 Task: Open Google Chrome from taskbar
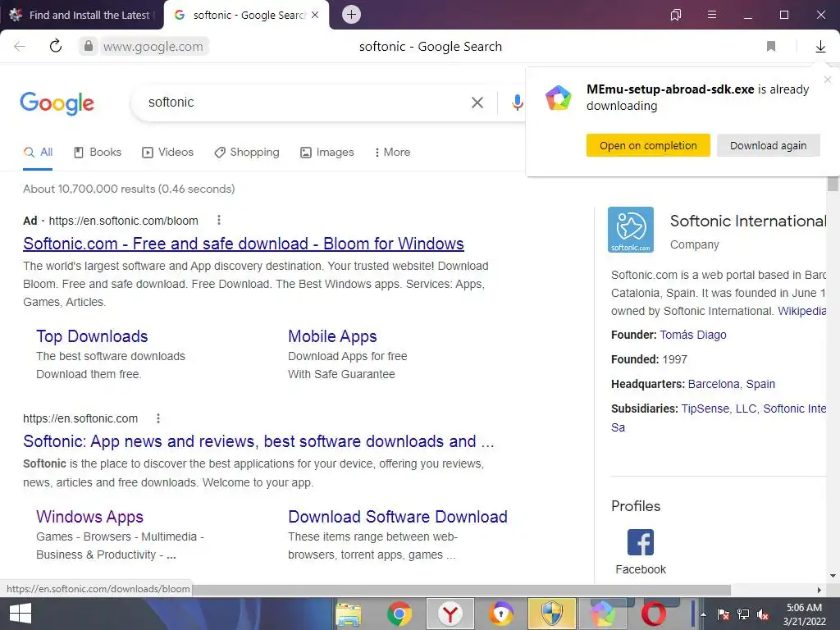pyautogui.click(x=399, y=614)
